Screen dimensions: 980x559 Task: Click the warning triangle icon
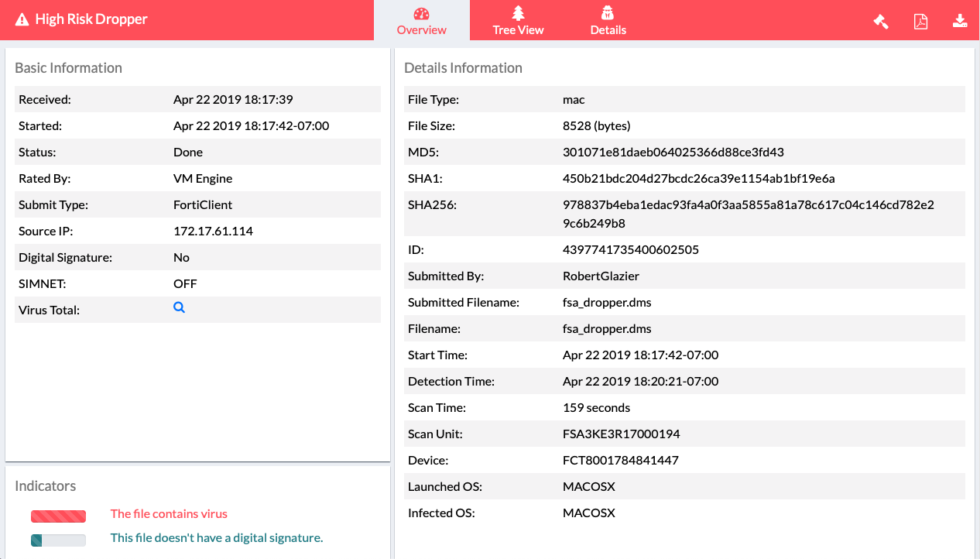click(x=22, y=19)
